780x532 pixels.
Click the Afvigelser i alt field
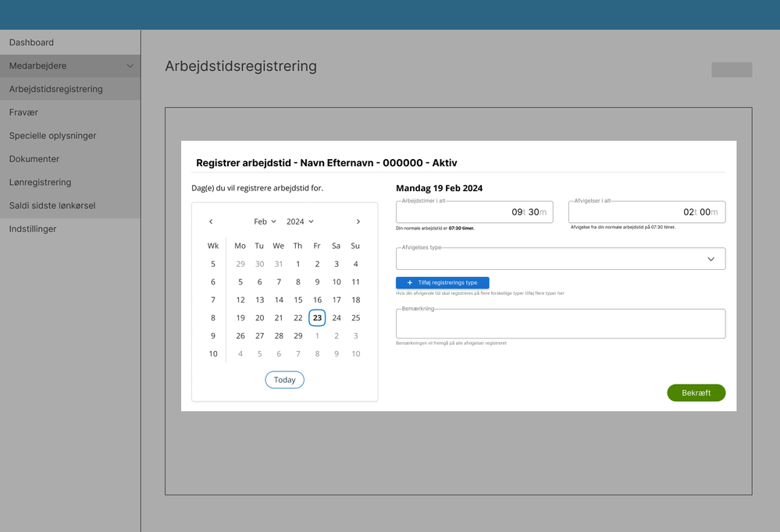[x=646, y=212]
